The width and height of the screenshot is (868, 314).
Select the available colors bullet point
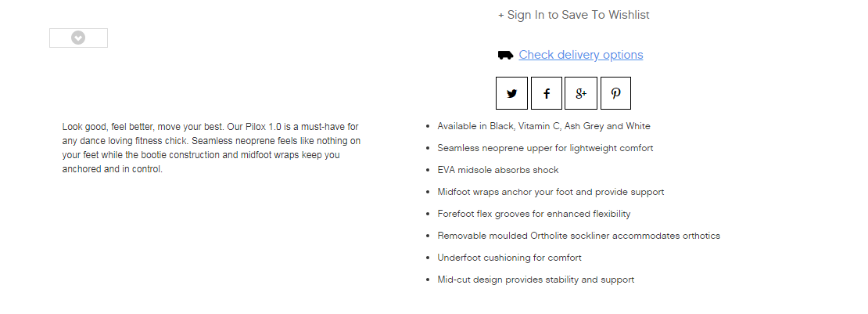click(543, 126)
